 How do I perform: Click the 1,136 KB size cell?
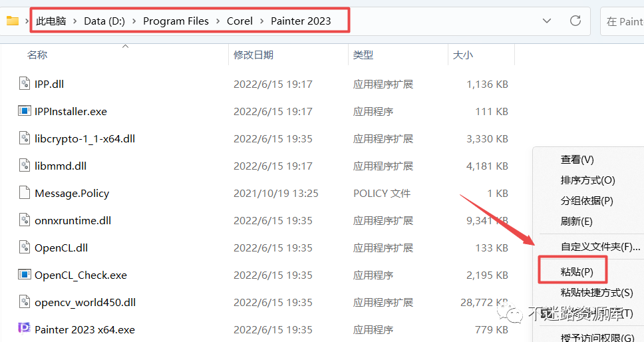point(487,84)
